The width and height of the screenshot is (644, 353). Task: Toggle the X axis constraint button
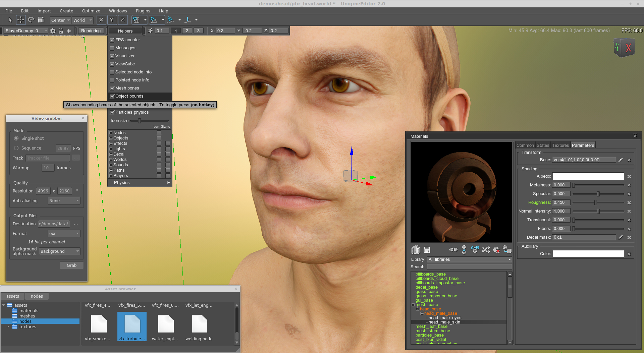pyautogui.click(x=101, y=20)
